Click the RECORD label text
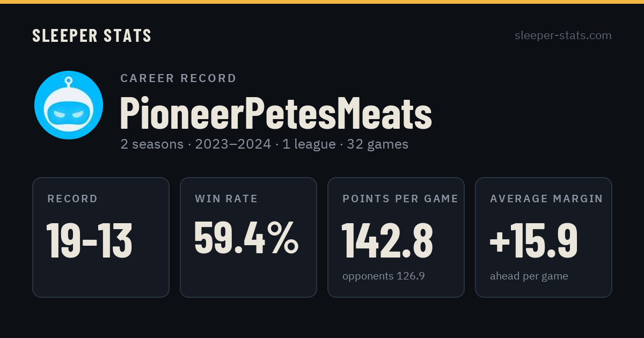 point(72,199)
